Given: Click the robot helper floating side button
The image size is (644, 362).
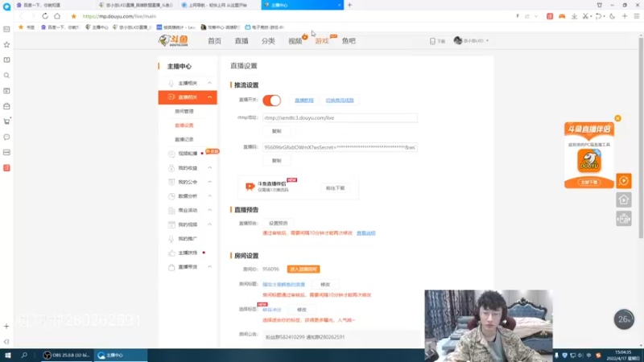Looking at the screenshot, I should click(x=623, y=219).
